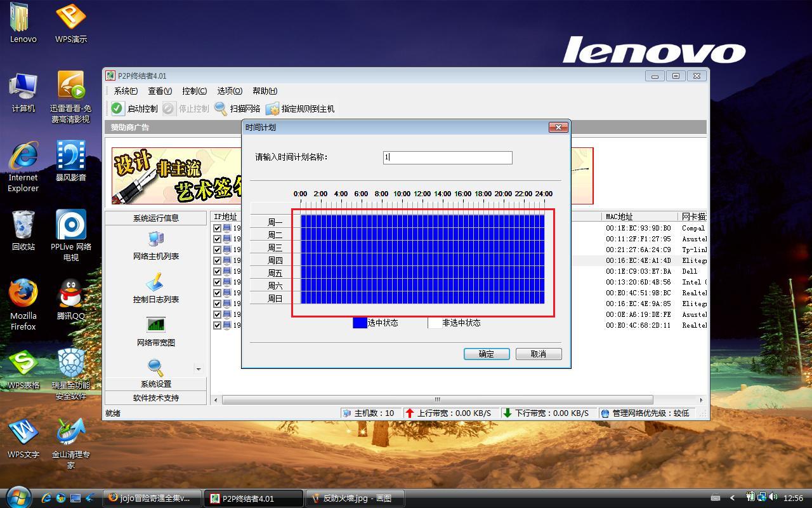Toggle the checkbox of the first host row
This screenshot has height=508, width=812.
click(x=218, y=228)
